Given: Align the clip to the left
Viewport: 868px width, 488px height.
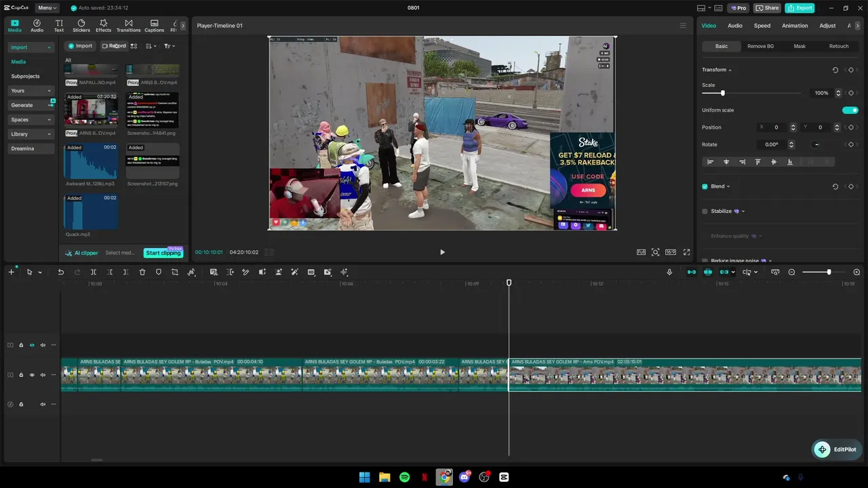Looking at the screenshot, I should (x=710, y=162).
